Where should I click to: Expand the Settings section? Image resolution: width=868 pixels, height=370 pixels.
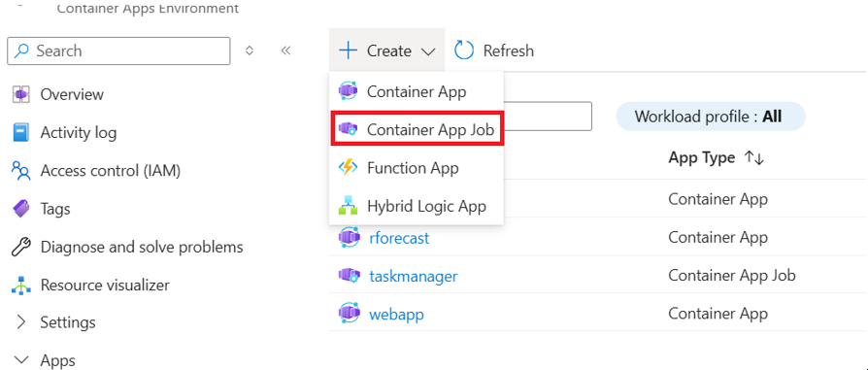[x=21, y=321]
